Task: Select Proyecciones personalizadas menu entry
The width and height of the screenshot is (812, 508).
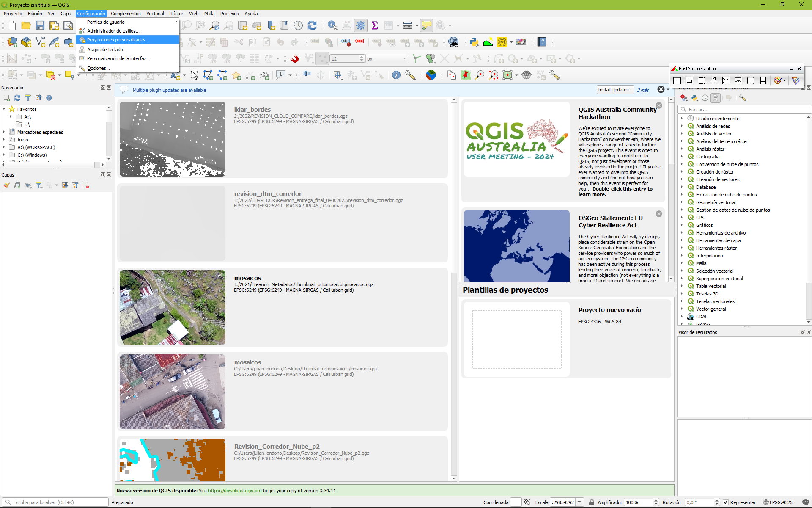Action: [128, 40]
